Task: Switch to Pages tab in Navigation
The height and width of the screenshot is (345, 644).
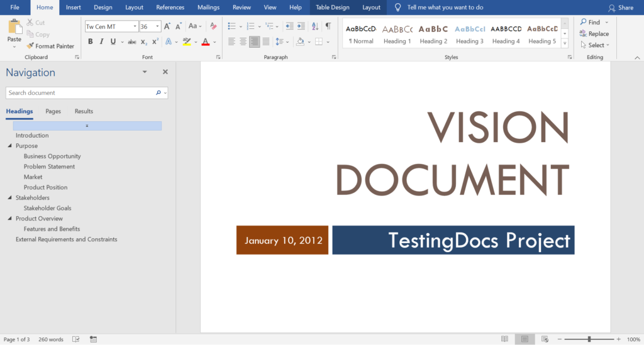Action: 53,111
